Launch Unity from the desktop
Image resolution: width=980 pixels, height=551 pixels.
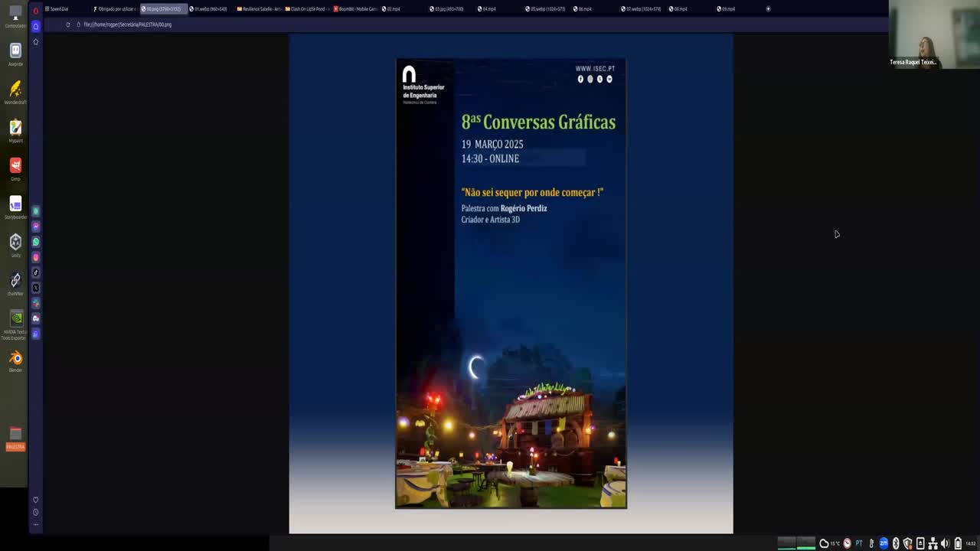click(x=15, y=245)
